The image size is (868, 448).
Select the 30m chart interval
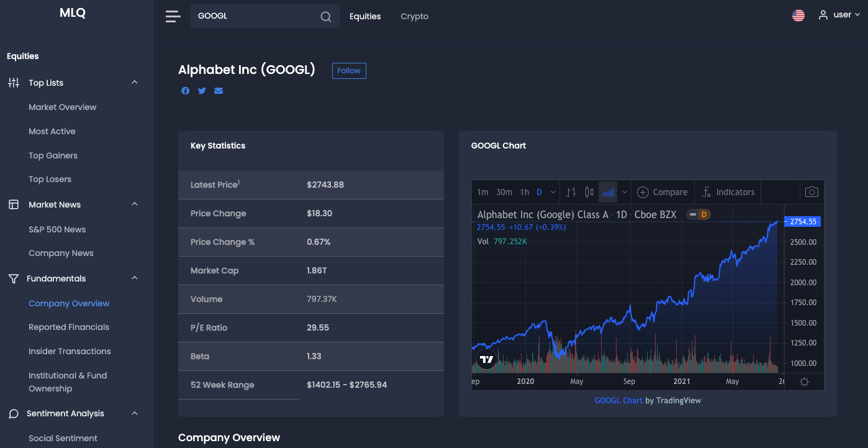pyautogui.click(x=504, y=192)
